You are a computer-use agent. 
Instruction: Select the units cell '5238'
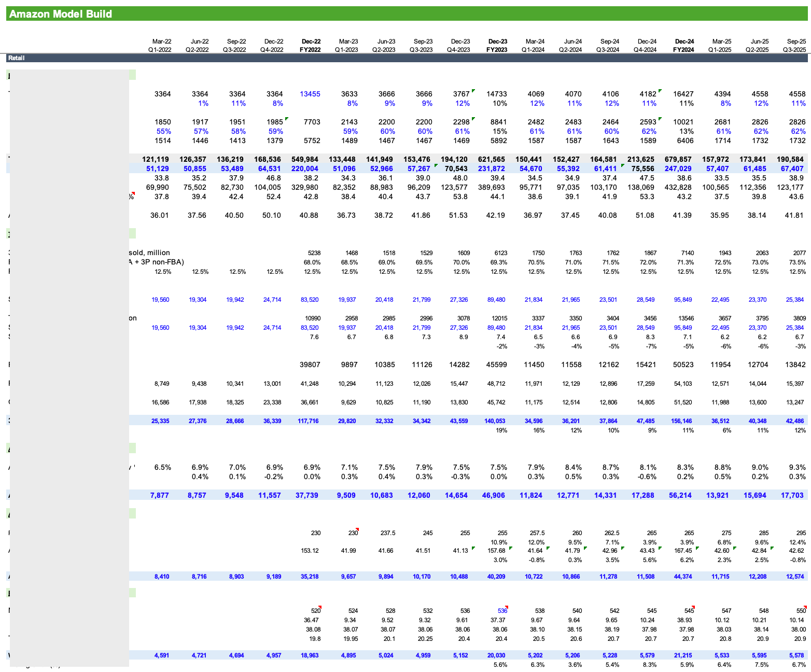click(313, 253)
